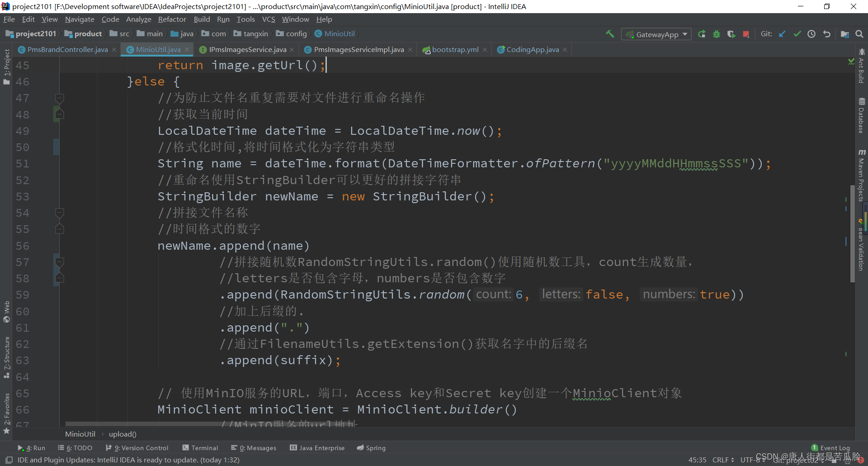The height and width of the screenshot is (466, 868).
Task: Open Project Structure icon in toolbar
Action: point(844,34)
